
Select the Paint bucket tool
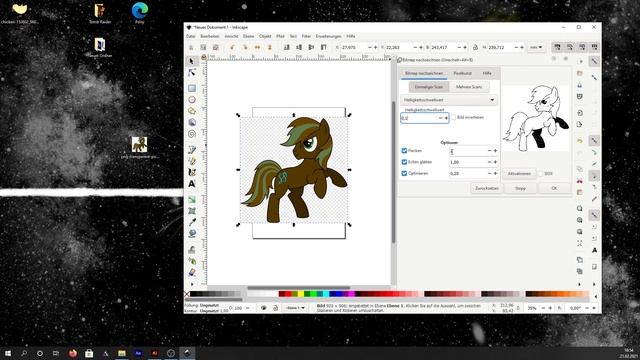point(191,233)
